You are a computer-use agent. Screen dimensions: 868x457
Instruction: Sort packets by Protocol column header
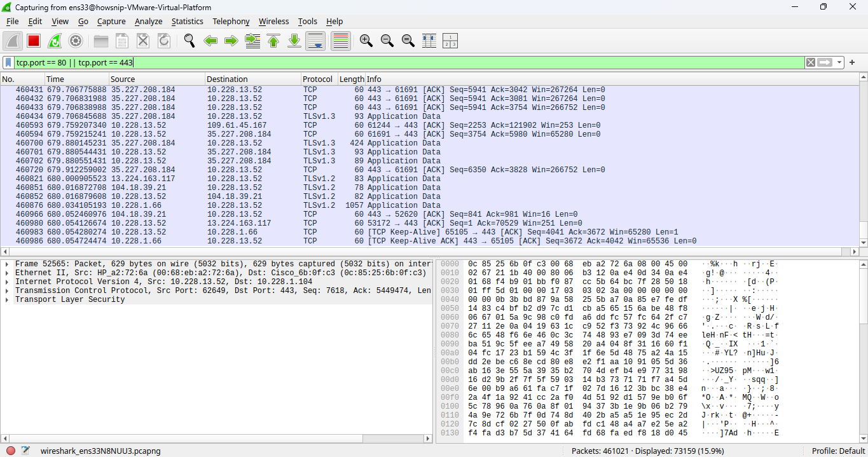tap(319, 79)
